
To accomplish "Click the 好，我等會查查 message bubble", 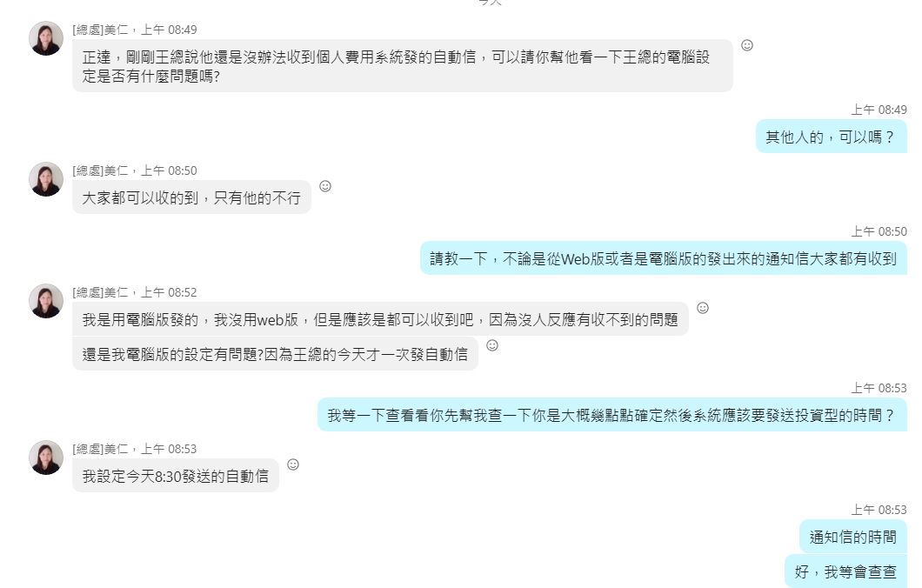I will pos(845,571).
